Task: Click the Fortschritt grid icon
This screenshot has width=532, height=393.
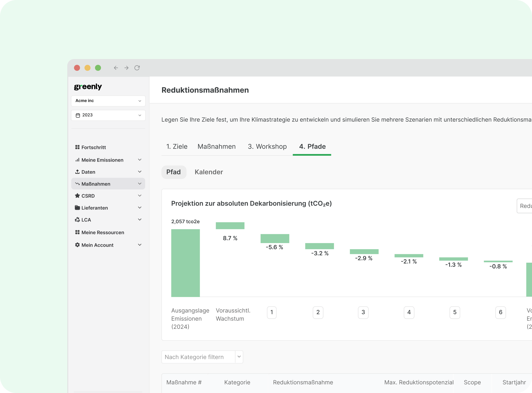Action: [x=77, y=147]
